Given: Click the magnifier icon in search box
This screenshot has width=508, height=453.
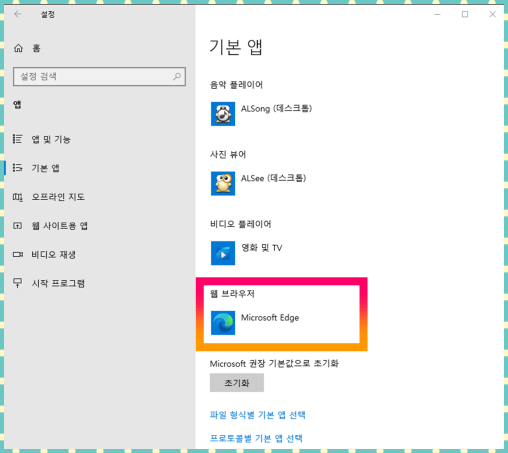Looking at the screenshot, I should [x=177, y=77].
